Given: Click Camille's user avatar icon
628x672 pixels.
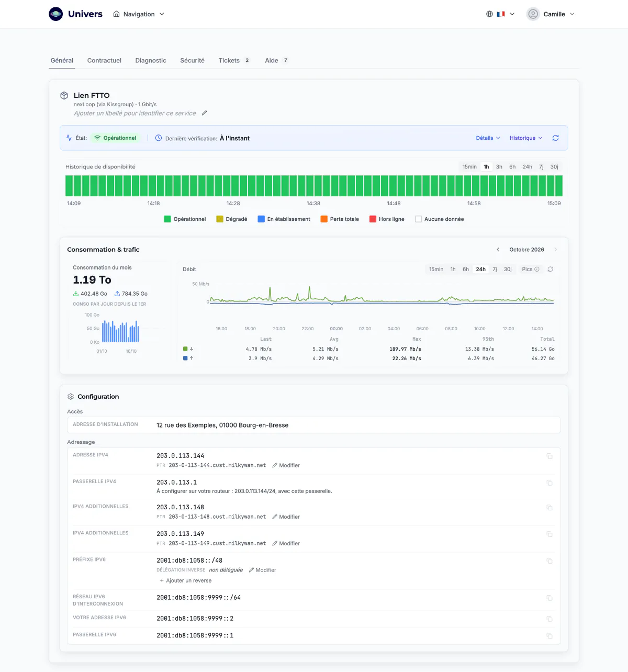Looking at the screenshot, I should click(x=533, y=14).
